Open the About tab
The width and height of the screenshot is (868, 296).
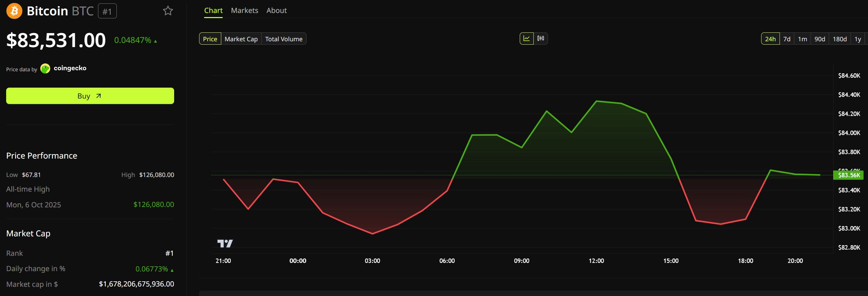click(277, 11)
